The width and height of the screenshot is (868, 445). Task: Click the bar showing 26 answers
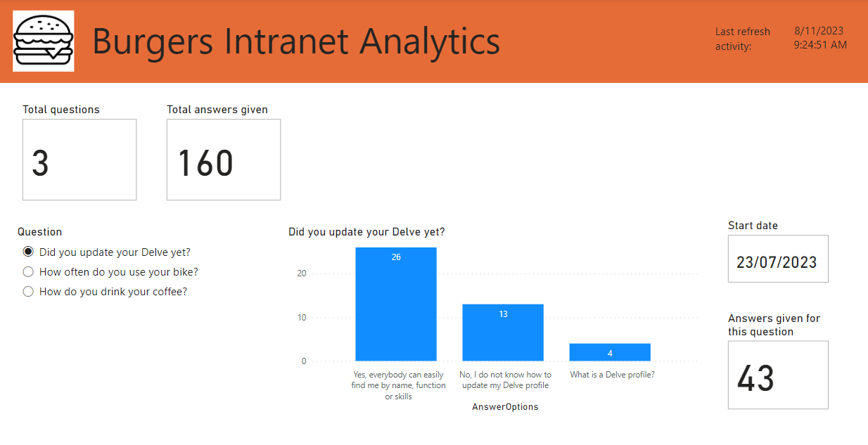click(396, 304)
